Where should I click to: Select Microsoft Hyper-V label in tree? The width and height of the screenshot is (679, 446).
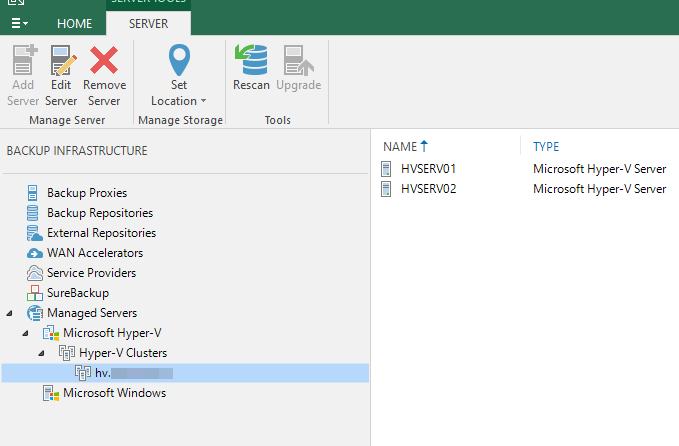click(x=112, y=333)
